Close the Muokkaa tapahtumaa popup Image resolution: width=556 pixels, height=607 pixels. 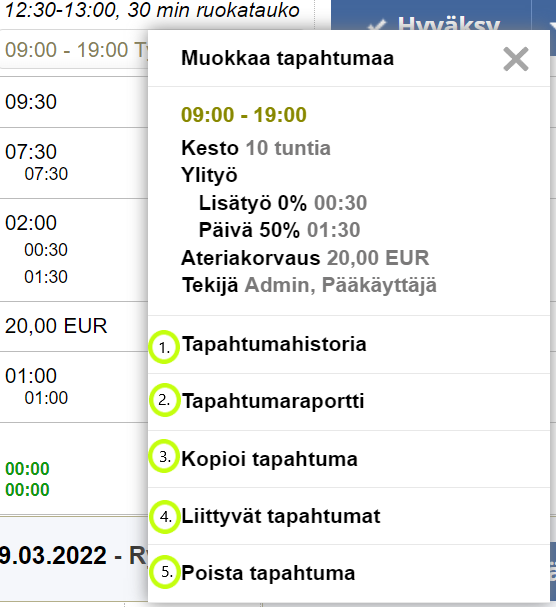pyautogui.click(x=516, y=59)
